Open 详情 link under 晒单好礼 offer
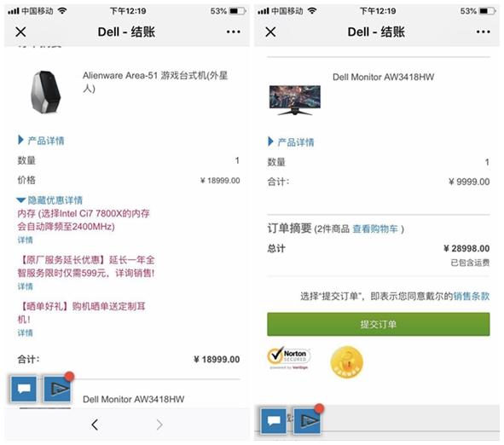Screen dimensions: 504x445 [25, 332]
